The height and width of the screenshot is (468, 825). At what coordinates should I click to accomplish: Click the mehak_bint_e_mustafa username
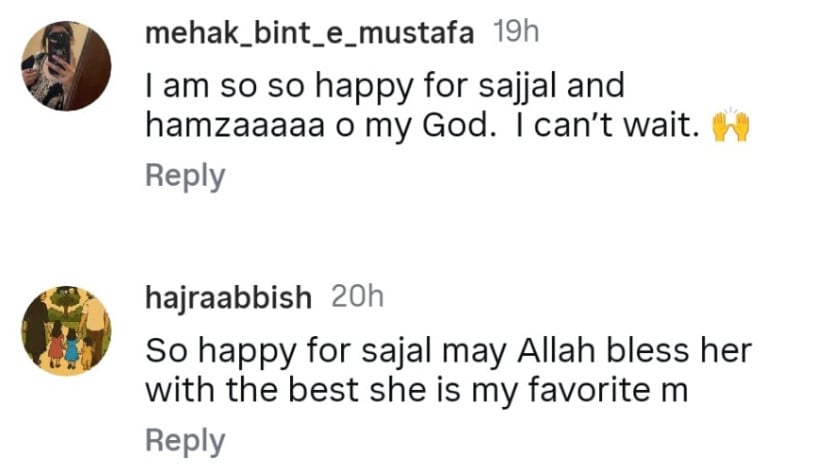310,33
